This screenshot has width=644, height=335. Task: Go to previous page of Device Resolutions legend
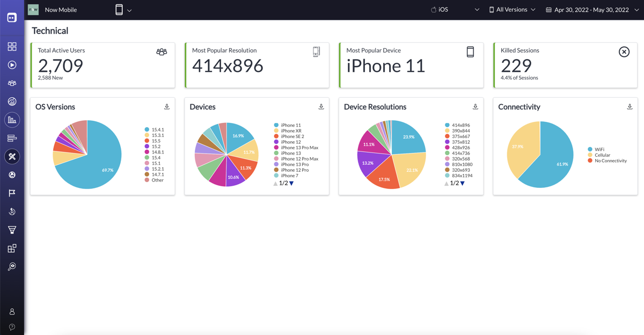[447, 184]
